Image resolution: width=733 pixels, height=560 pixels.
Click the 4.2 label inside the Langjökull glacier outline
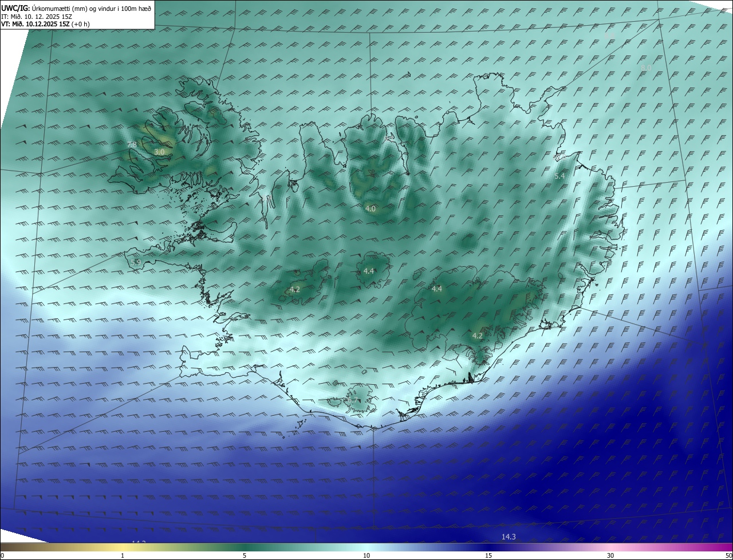click(x=294, y=290)
